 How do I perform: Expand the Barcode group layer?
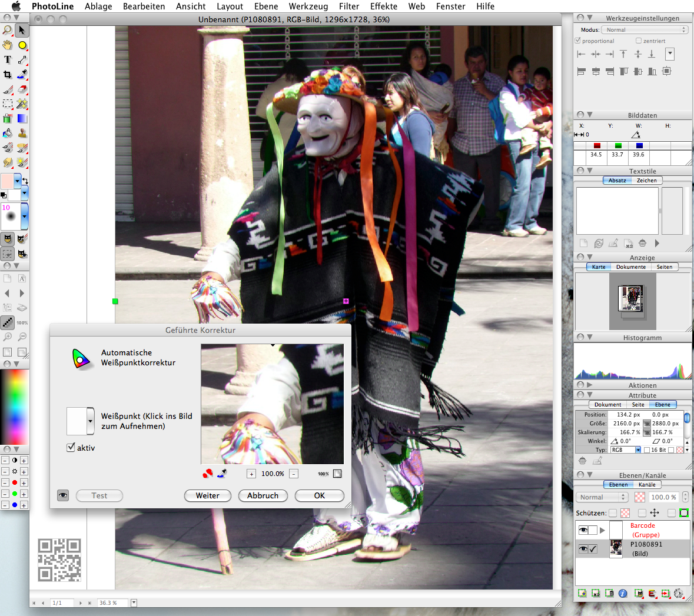pyautogui.click(x=602, y=530)
